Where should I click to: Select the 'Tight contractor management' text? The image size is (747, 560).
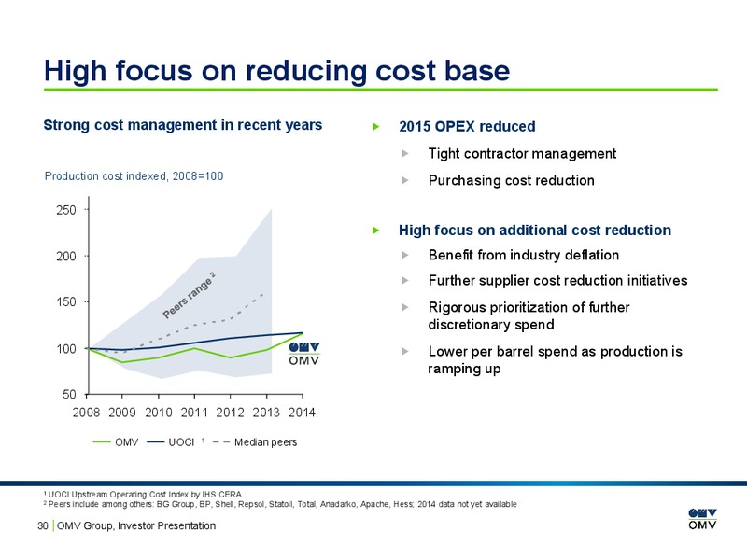click(x=522, y=154)
